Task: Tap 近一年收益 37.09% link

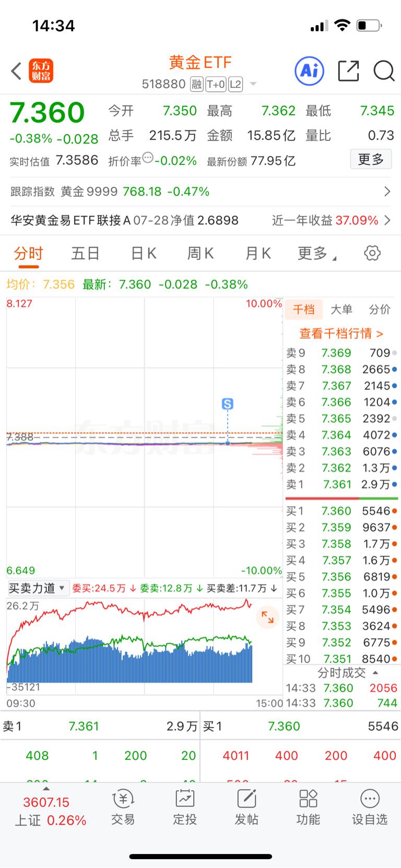Action: click(325, 220)
